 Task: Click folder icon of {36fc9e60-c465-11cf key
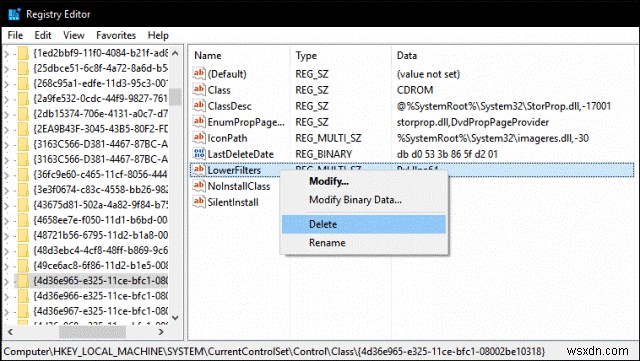point(23,174)
